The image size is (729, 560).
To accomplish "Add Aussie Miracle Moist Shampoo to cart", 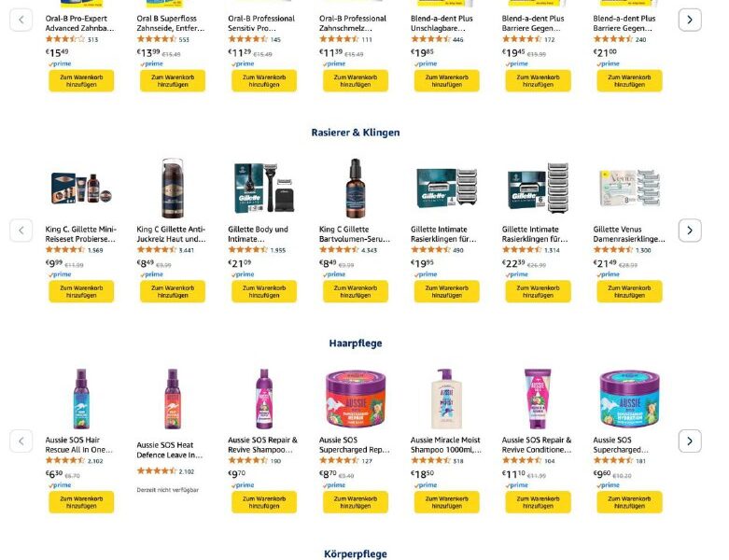I will [447, 502].
